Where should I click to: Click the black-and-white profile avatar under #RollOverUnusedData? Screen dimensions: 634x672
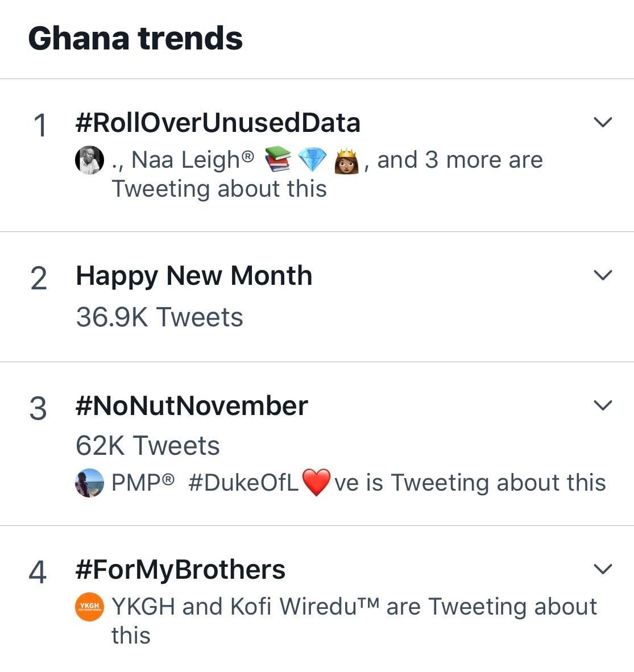click(90, 160)
